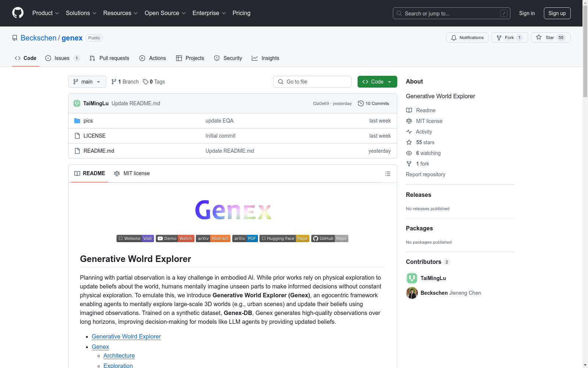This screenshot has width=588, height=368.
Task: Open the update EQA commit message
Action: point(219,121)
